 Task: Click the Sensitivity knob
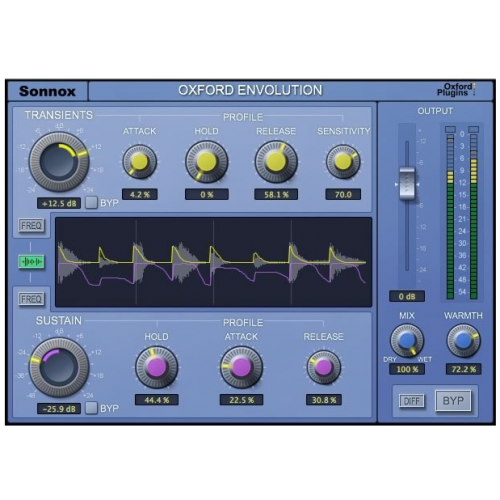343,162
